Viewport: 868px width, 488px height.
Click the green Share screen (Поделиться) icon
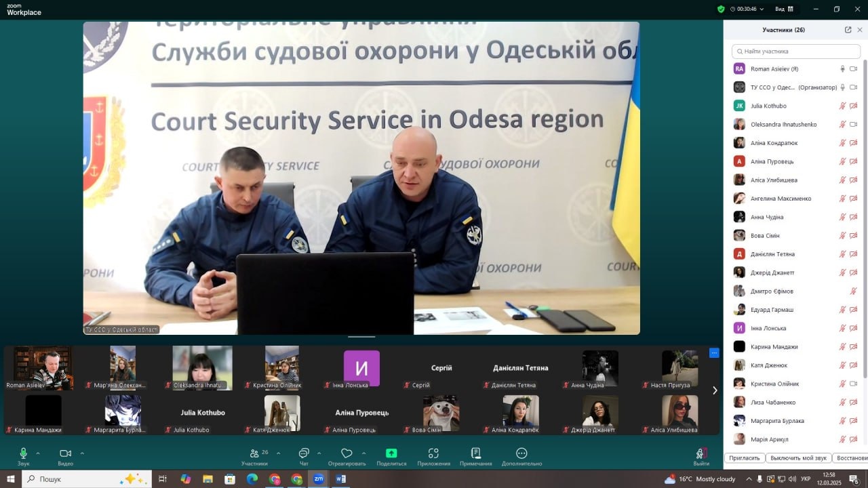391,453
